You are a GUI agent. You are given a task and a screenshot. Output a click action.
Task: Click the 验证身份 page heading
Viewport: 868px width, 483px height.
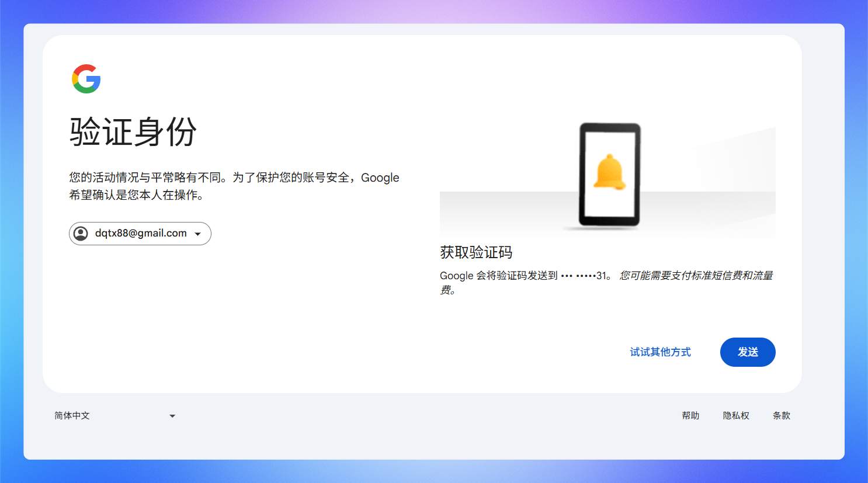[x=133, y=131]
